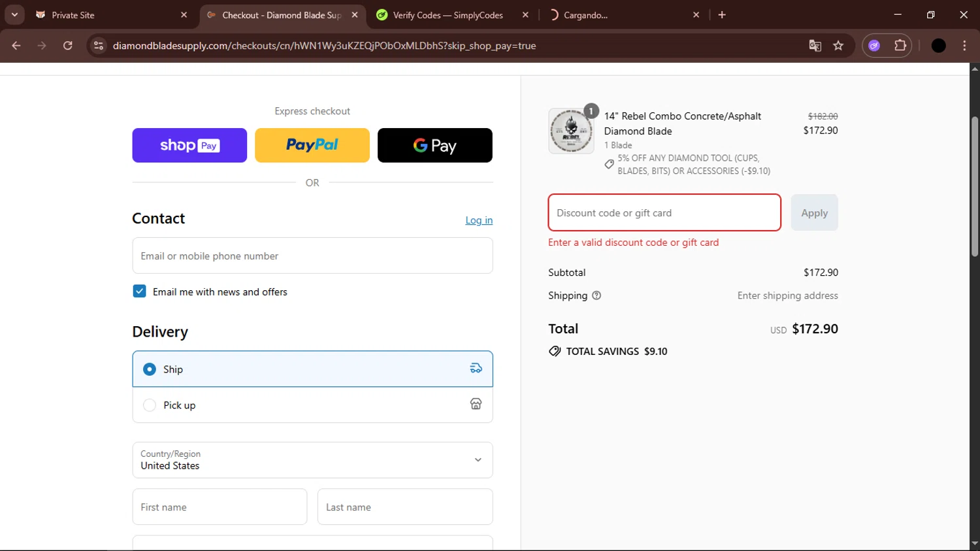Minimize the browser window
Screen dimensions: 980x551
[898, 14]
